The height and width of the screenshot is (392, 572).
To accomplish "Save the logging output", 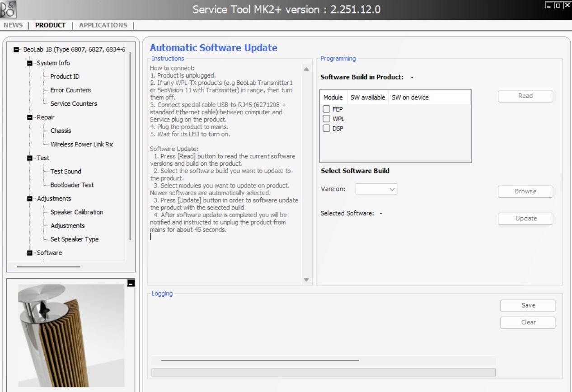I will tap(528, 305).
